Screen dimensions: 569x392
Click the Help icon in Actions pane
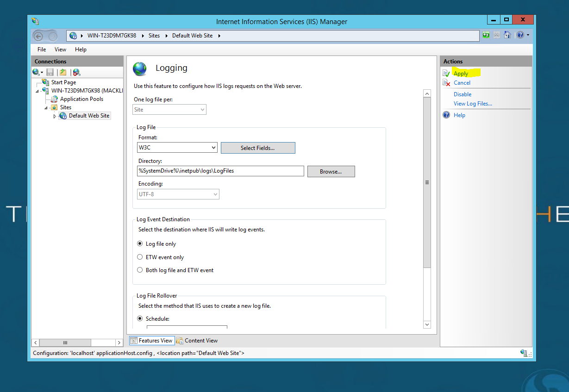point(446,115)
